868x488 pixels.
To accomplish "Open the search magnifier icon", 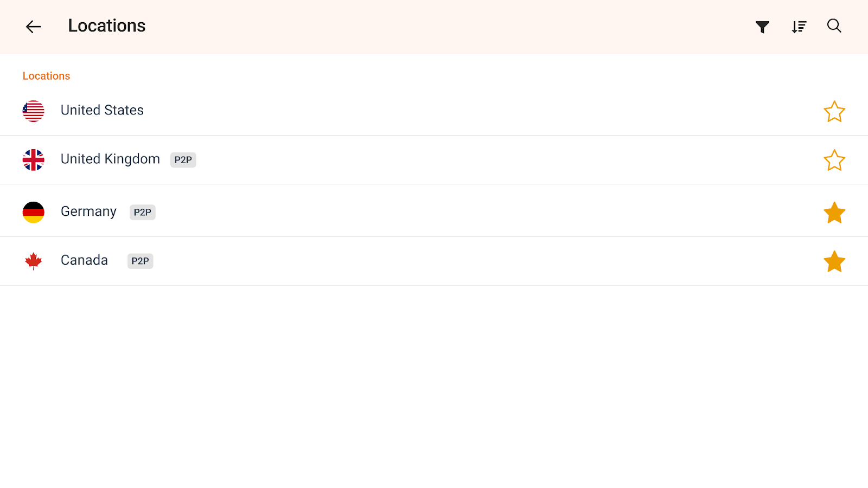I will [834, 26].
